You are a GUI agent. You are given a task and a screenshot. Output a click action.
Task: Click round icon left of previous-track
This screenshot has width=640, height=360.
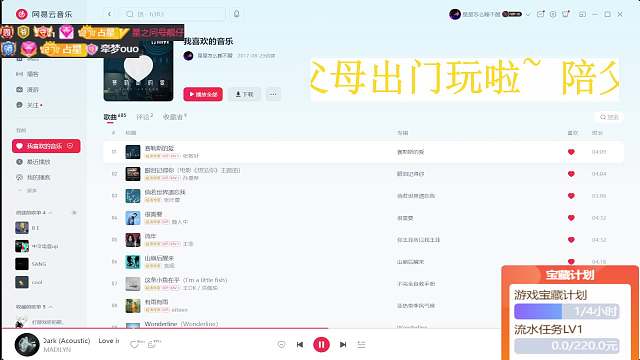click(281, 345)
